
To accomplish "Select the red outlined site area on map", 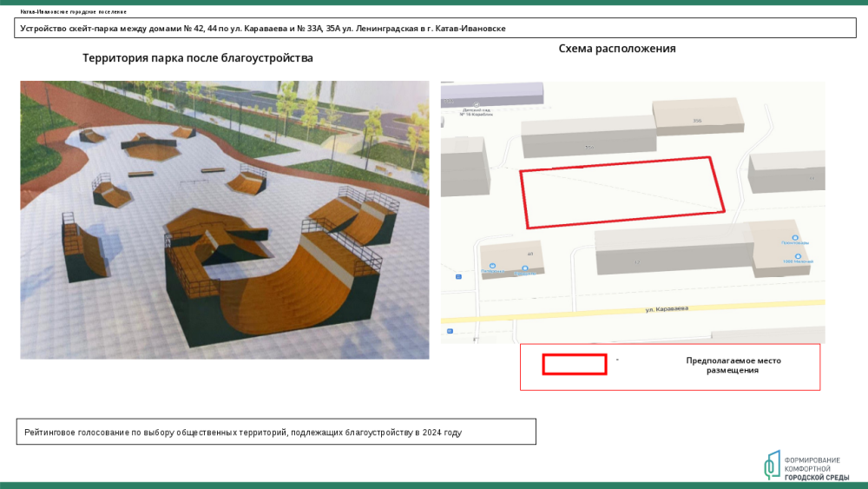I will (x=622, y=191).
